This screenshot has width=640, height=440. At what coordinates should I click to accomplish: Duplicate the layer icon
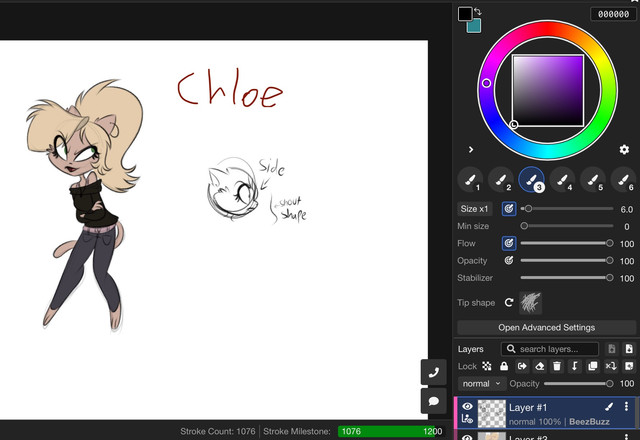593,366
